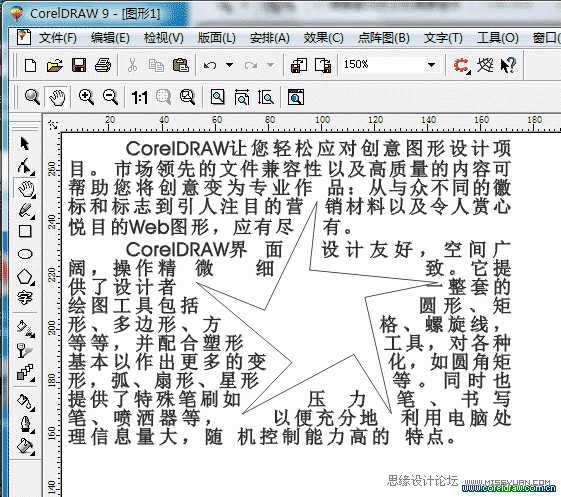Save the document with the floppy icon
The height and width of the screenshot is (497, 561).
coord(79,65)
